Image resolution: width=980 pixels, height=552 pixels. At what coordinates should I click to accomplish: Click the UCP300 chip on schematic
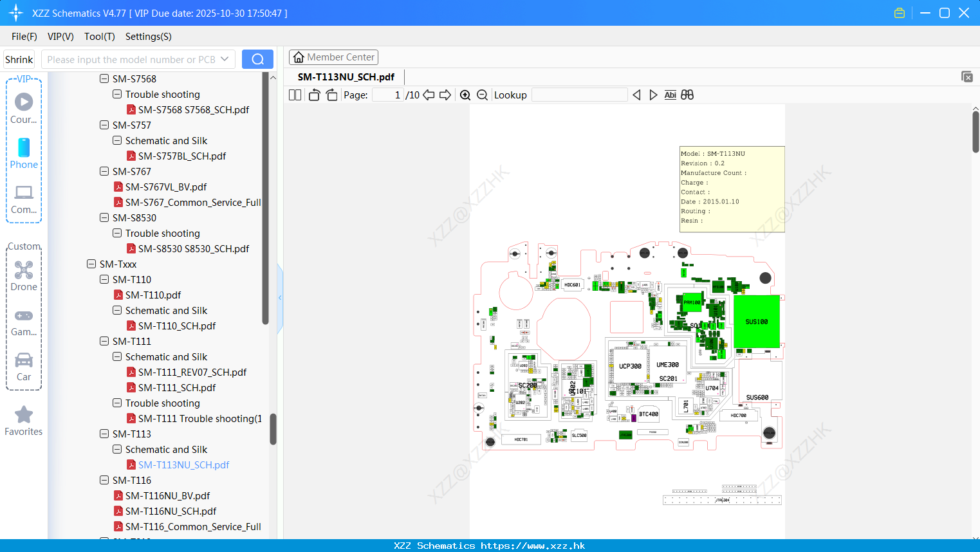(x=630, y=366)
